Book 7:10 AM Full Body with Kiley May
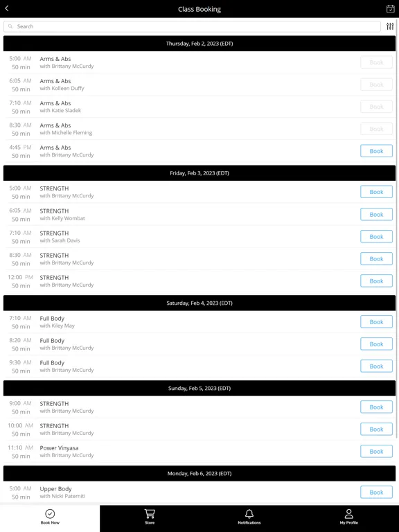Screen dimensions: 399x532 pyautogui.click(x=376, y=321)
